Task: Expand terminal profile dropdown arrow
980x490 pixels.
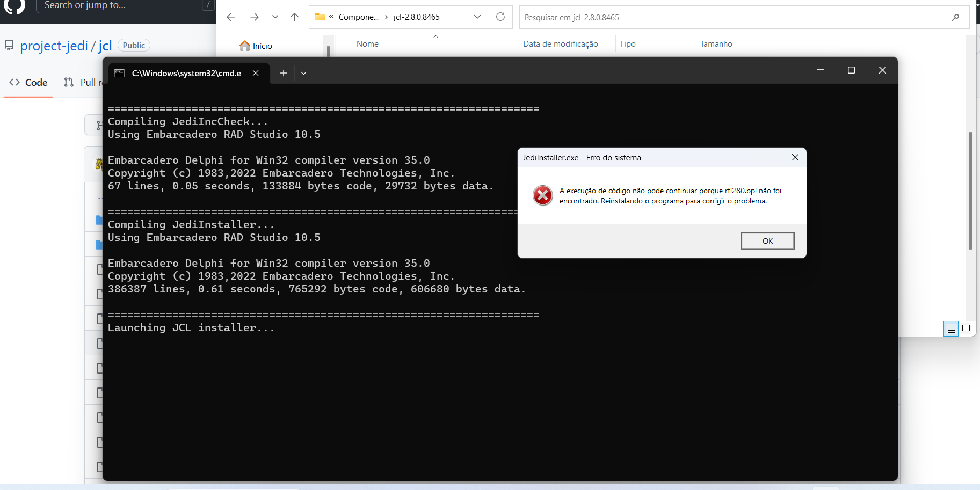Action: tap(303, 73)
